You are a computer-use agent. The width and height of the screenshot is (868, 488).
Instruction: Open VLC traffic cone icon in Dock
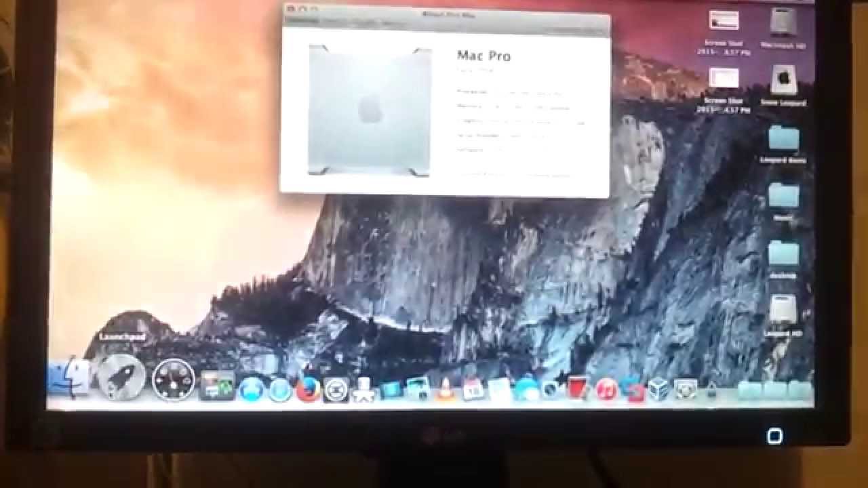(x=445, y=391)
